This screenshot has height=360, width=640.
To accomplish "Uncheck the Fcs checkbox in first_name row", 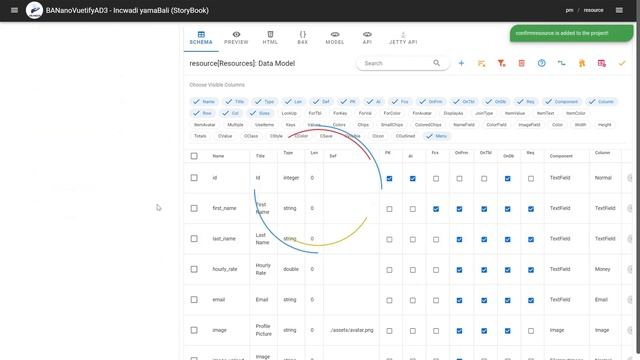I will tap(436, 209).
